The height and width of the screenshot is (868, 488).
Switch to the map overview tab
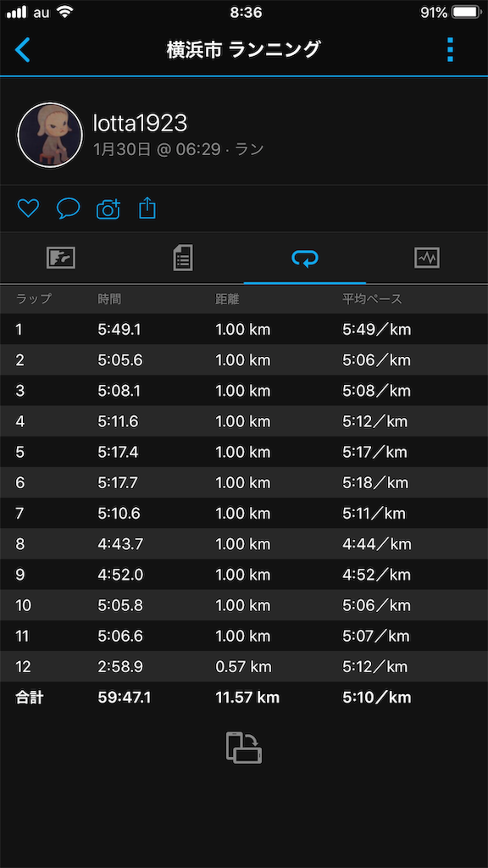tap(61, 258)
